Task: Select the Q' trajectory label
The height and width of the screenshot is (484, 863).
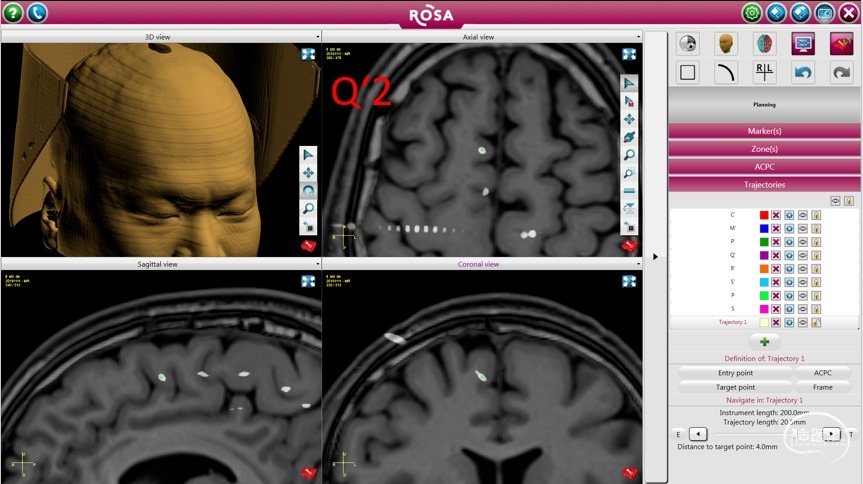Action: click(733, 255)
